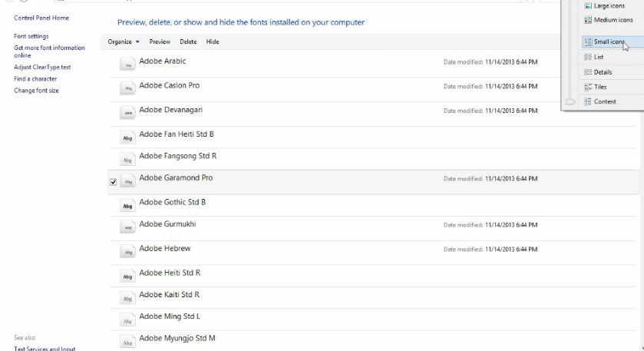Click the Adobe Kaiti Std R icon
The width and height of the screenshot is (644, 351).
pyautogui.click(x=128, y=298)
